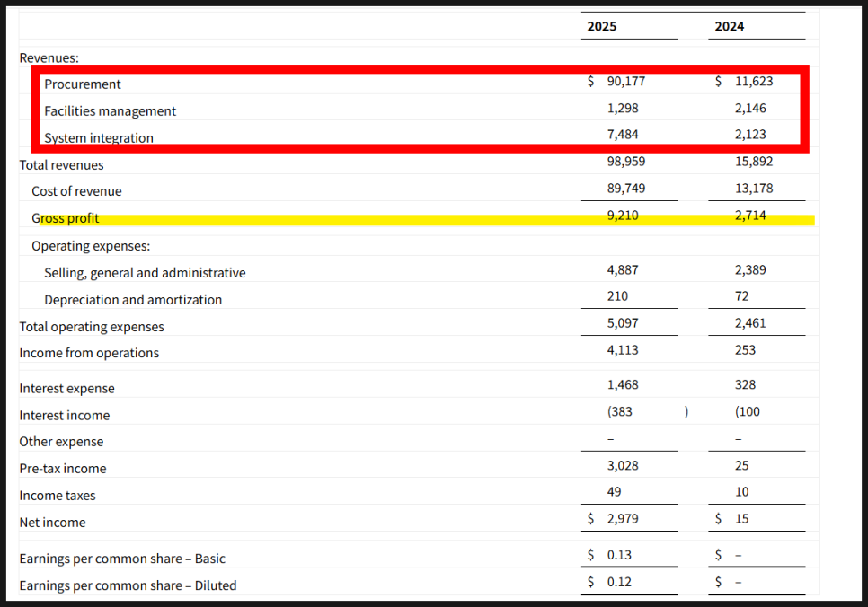
Task: Click Earnings per common share – Diluted
Action: (128, 586)
